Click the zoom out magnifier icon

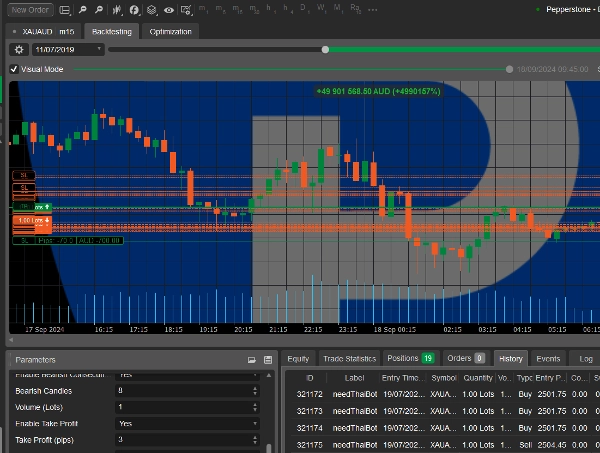click(x=100, y=9)
